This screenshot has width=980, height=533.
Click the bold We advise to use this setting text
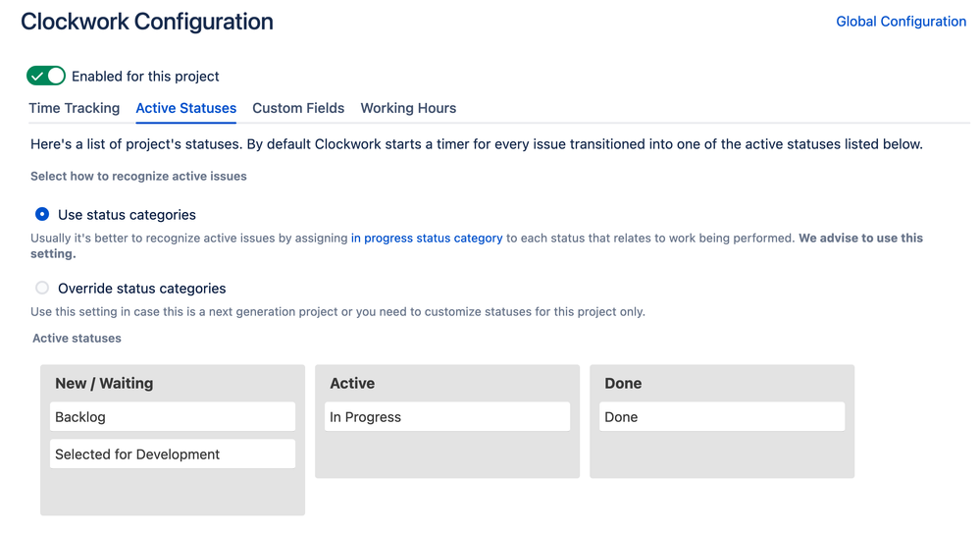[x=860, y=238]
